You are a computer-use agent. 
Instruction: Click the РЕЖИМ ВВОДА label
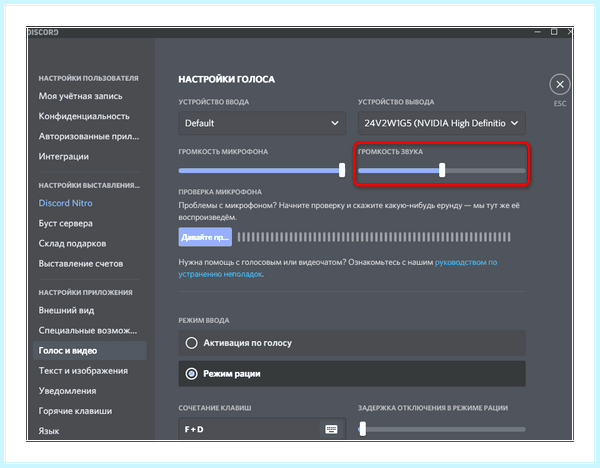(x=204, y=321)
